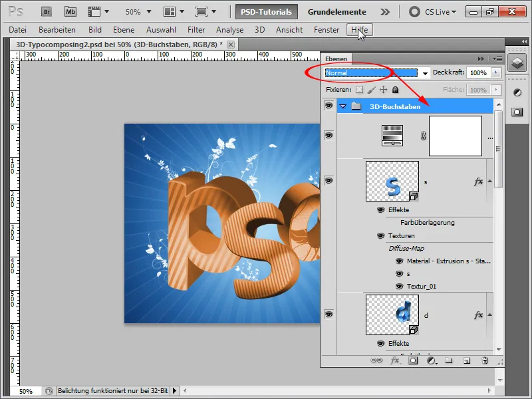The image size is (532, 399).
Task: Collapse the Ebenen panel with double arrows
Action: tap(481, 59)
